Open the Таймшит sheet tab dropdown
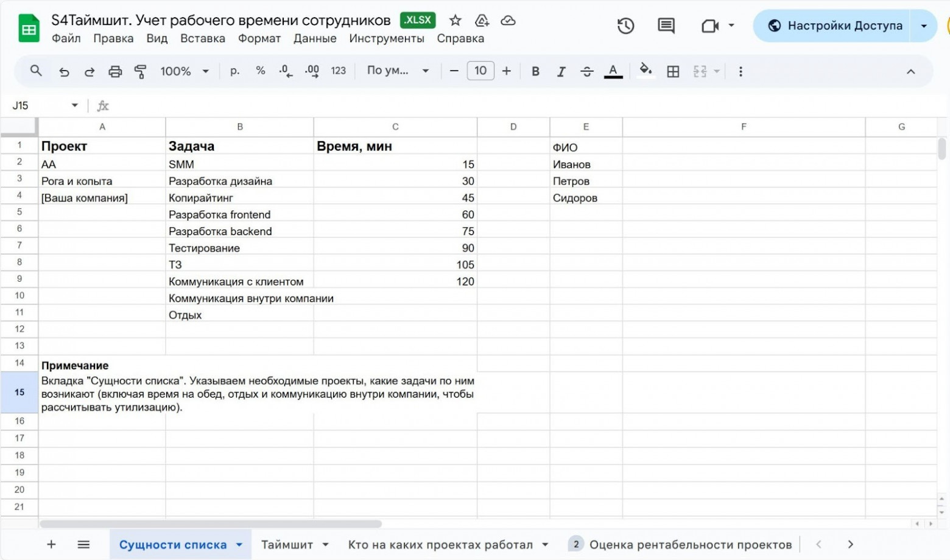 [326, 544]
